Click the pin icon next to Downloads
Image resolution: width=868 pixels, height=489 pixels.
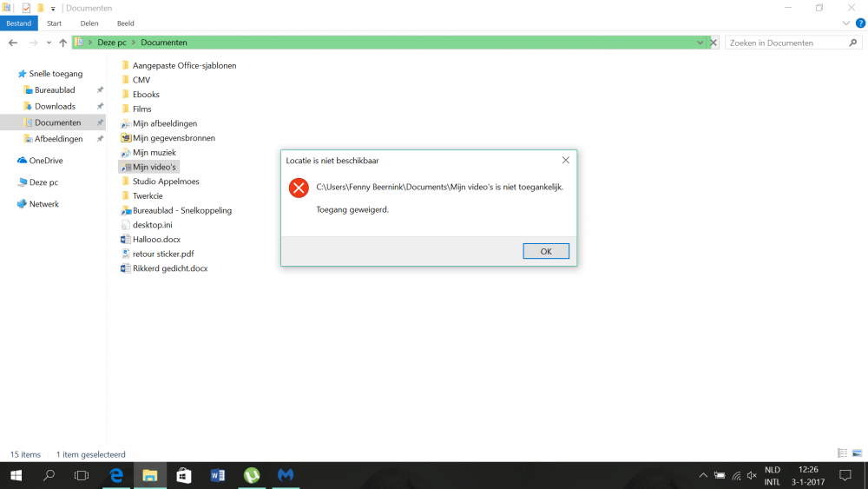pyautogui.click(x=100, y=106)
